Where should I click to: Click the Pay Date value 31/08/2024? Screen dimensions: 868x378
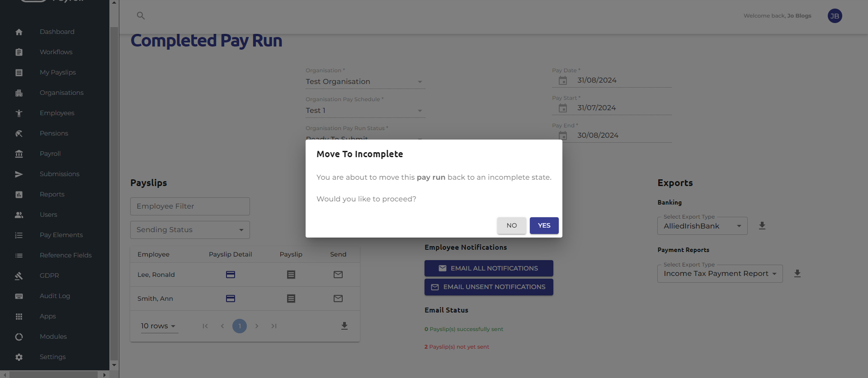(597, 80)
